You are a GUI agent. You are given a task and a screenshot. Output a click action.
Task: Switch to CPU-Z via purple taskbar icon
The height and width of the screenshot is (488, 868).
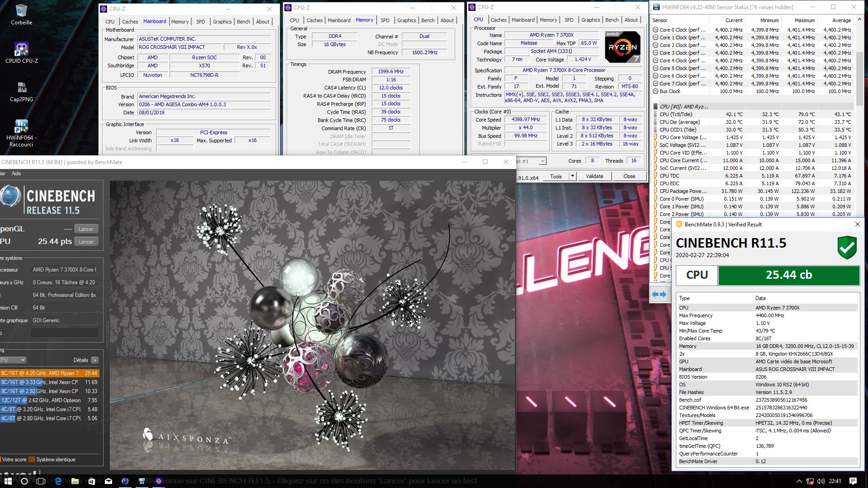coord(159,481)
